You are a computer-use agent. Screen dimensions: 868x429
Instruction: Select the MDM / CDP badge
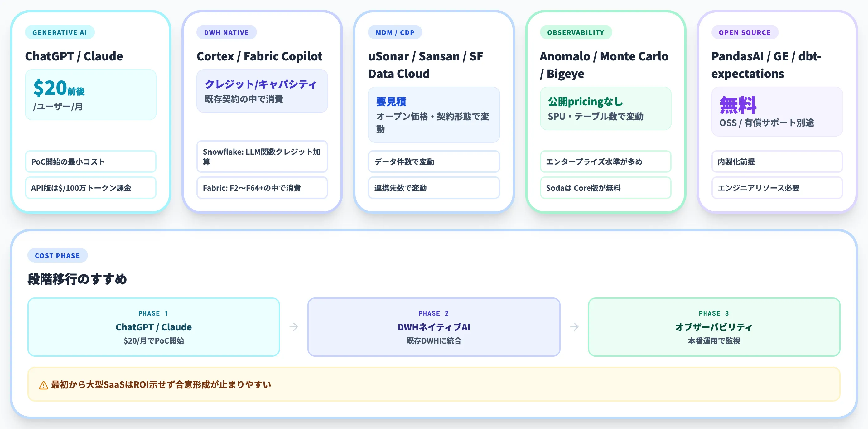pos(395,32)
